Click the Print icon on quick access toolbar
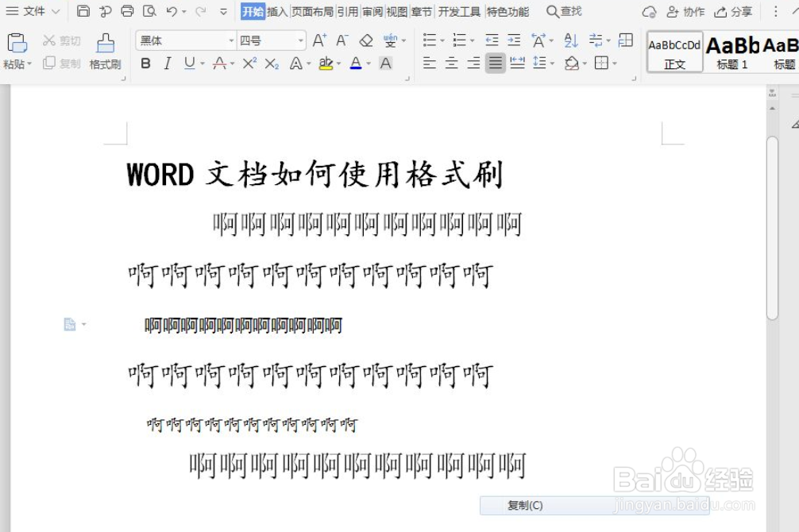The image size is (799, 532). tap(126, 10)
